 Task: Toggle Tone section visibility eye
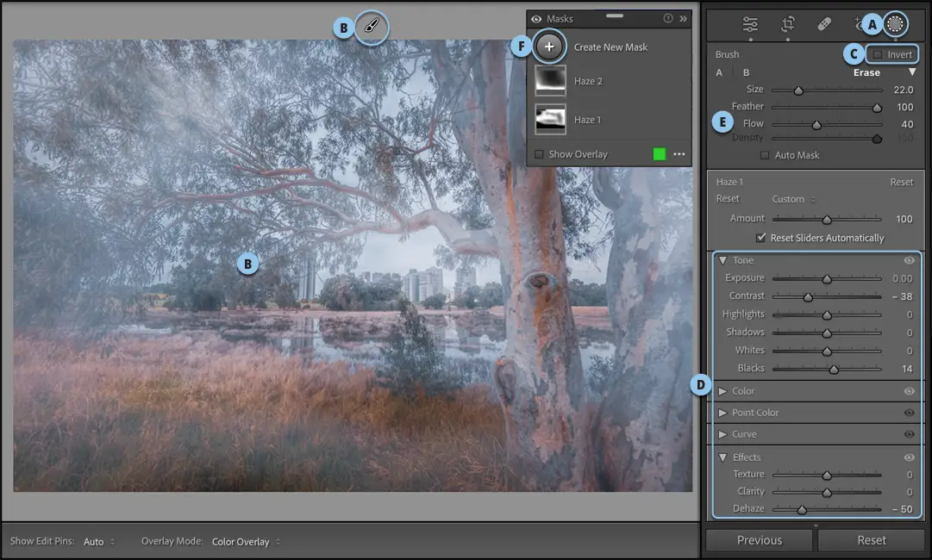tap(909, 260)
